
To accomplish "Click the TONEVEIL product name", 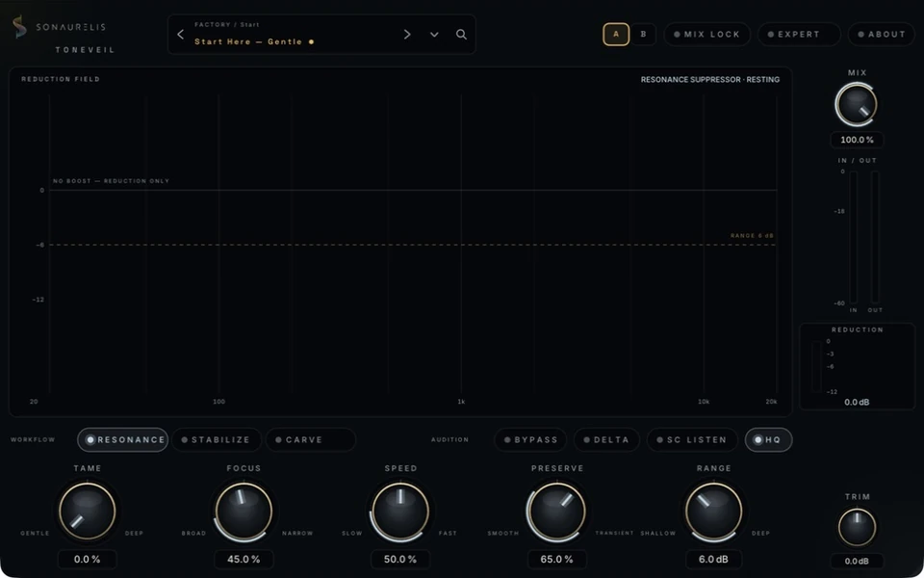I will click(86, 50).
